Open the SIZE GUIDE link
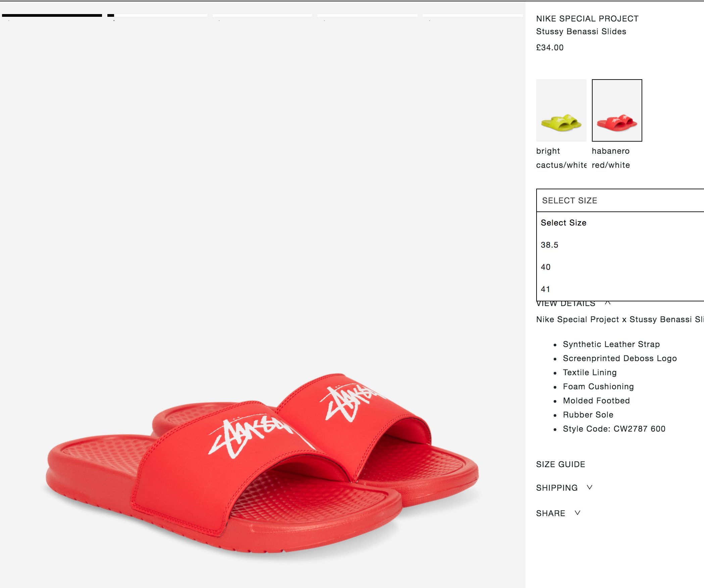The image size is (704, 588). pos(560,464)
